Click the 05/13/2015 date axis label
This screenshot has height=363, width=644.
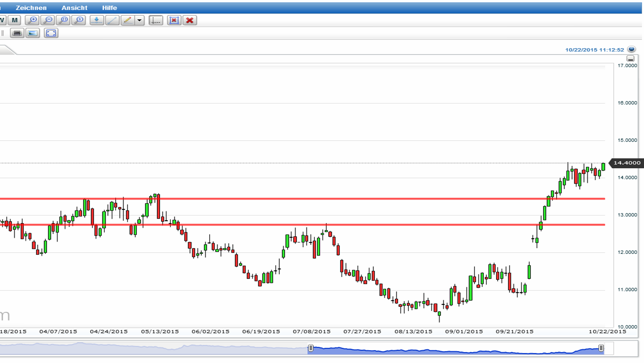click(x=160, y=332)
